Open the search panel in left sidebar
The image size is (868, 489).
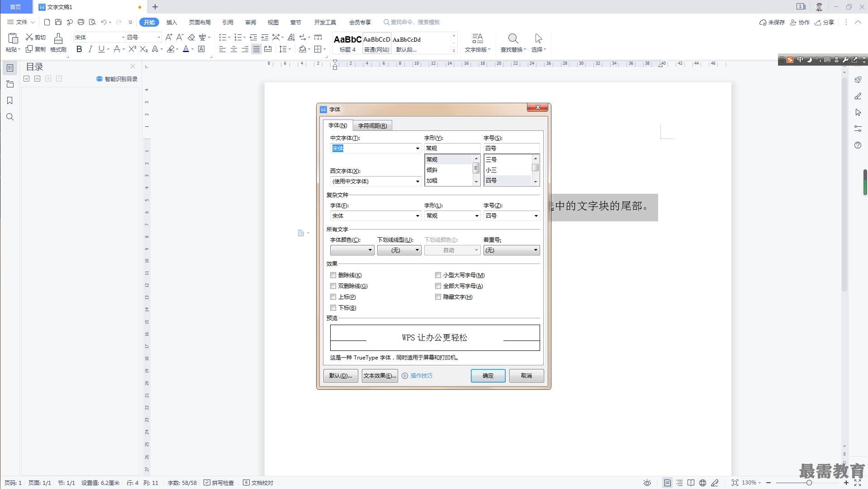click(x=9, y=117)
